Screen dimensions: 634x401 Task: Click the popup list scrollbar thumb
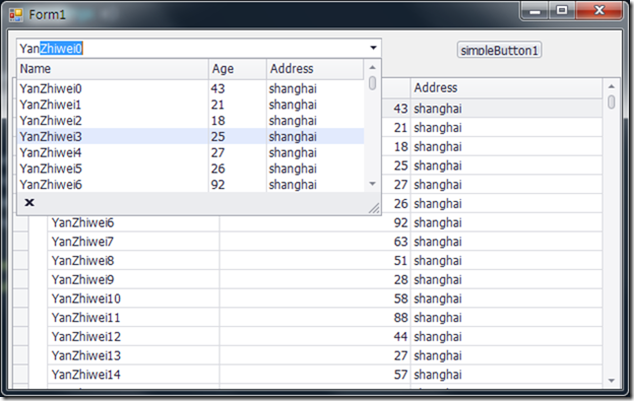click(372, 83)
